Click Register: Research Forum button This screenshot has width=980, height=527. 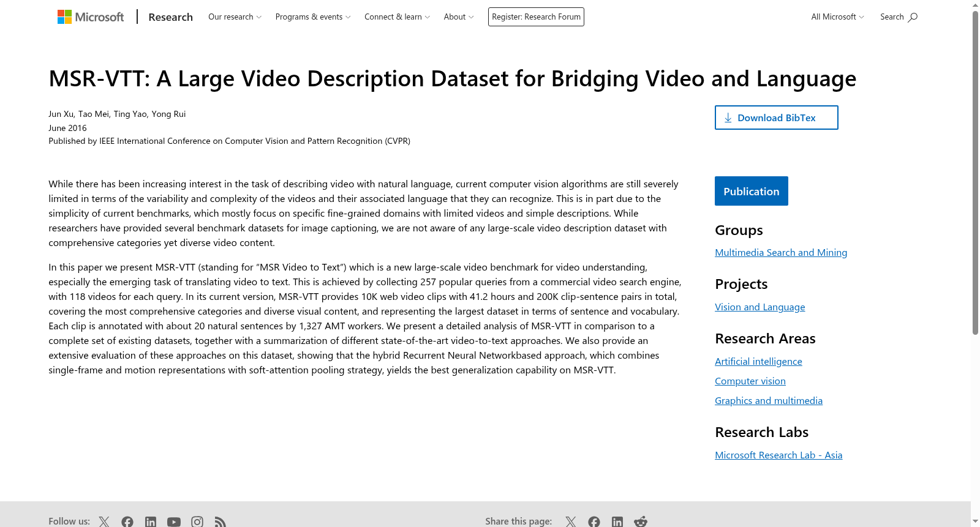pyautogui.click(x=536, y=17)
